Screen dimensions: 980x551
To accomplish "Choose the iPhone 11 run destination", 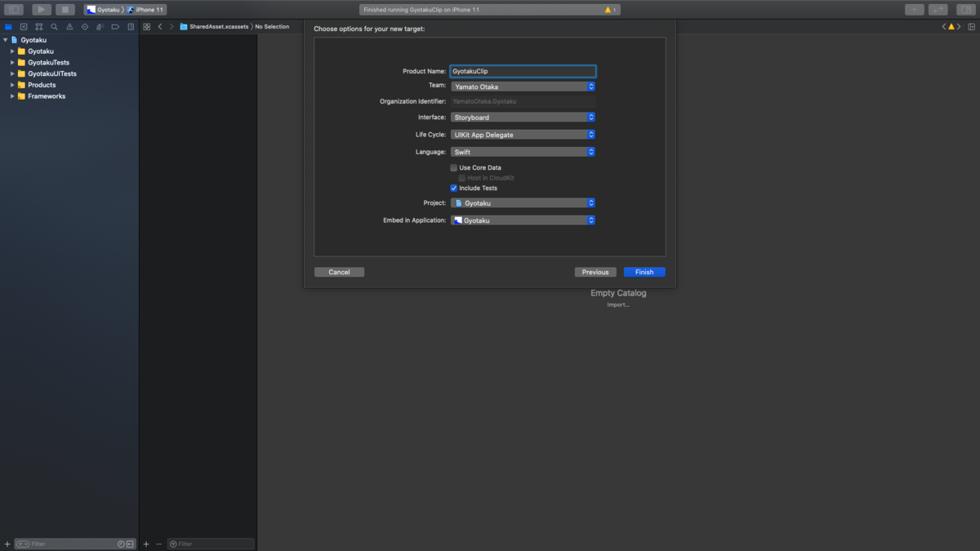I will [x=145, y=10].
